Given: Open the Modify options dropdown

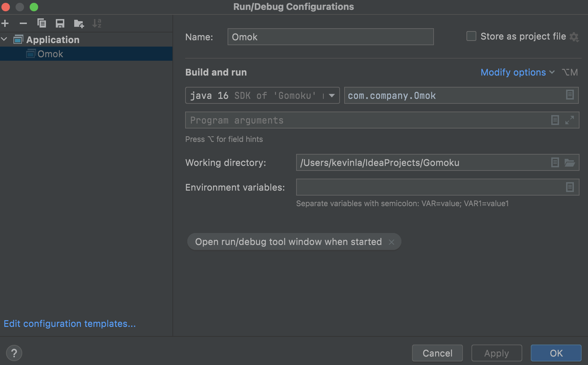Looking at the screenshot, I should pos(517,72).
